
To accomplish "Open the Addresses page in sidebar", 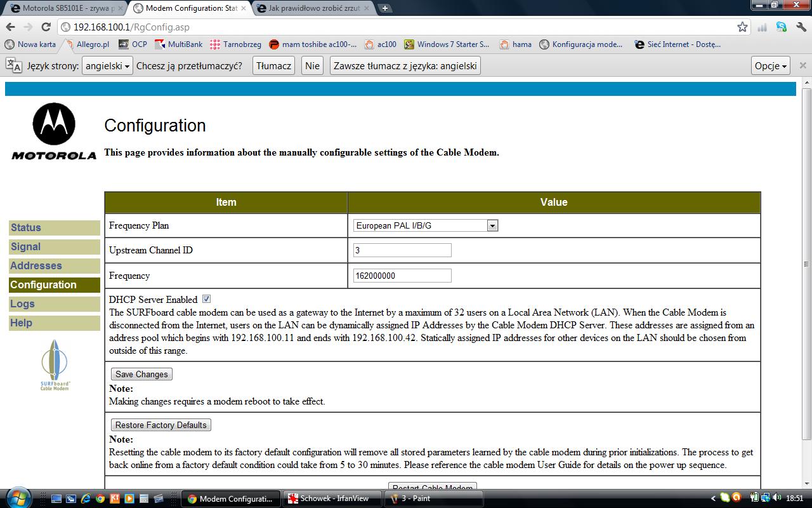I will click(55, 266).
